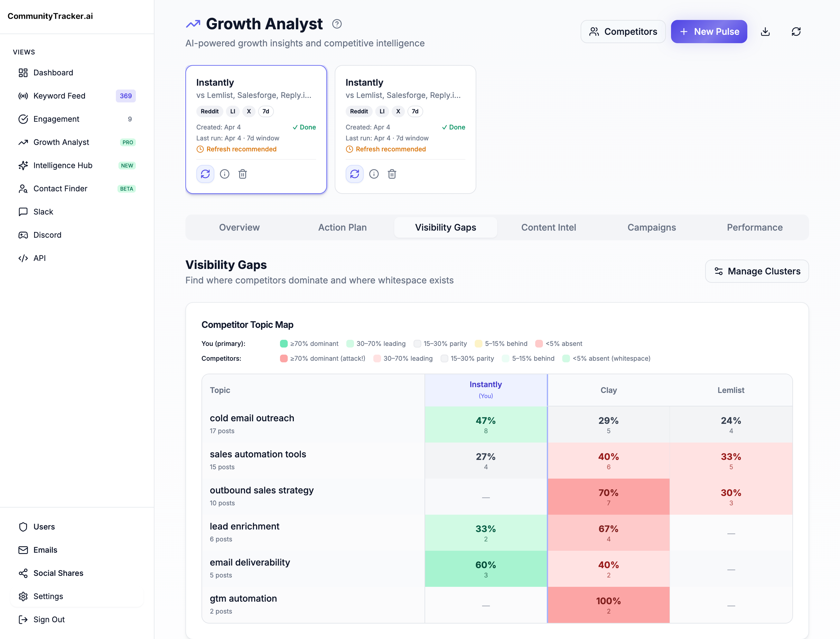This screenshot has width=840, height=639.
Task: Click the Social Shares share icon
Action: 23,573
